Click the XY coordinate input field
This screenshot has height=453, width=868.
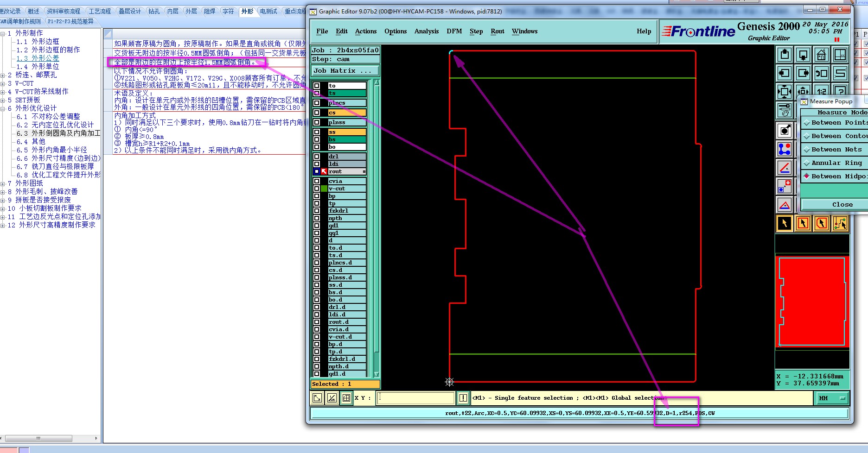(416, 398)
